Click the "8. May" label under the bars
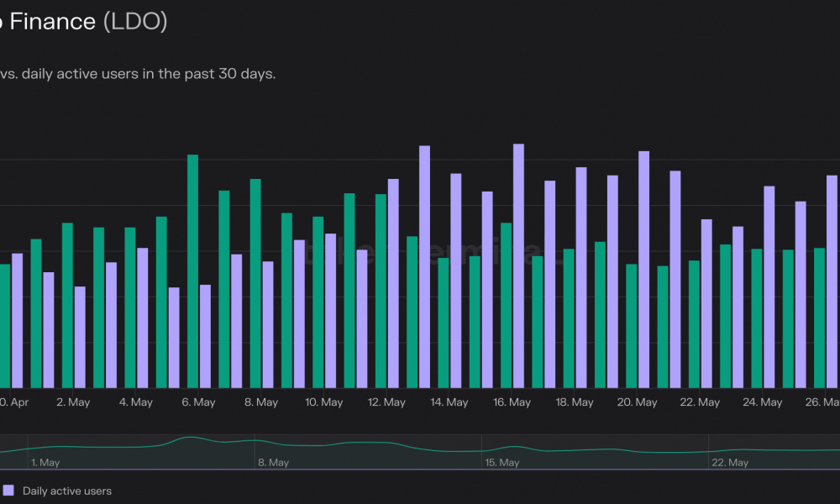Screen dimensions: 840x504 pos(261,402)
